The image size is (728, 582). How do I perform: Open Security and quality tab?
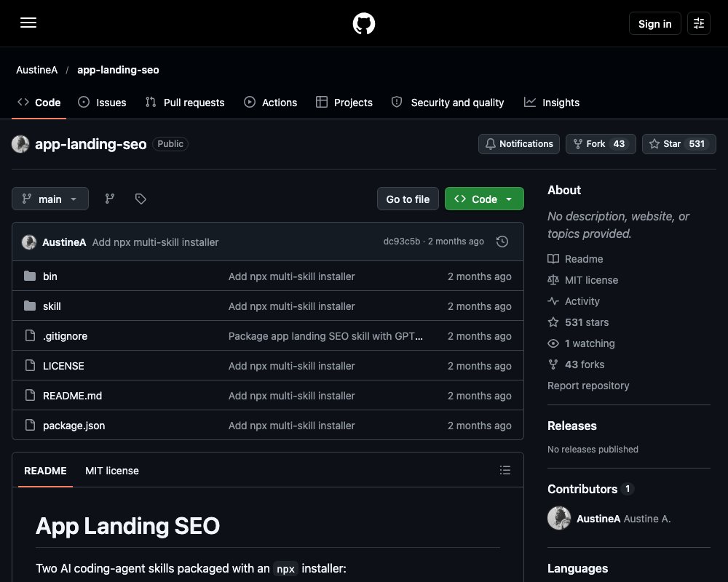(448, 103)
